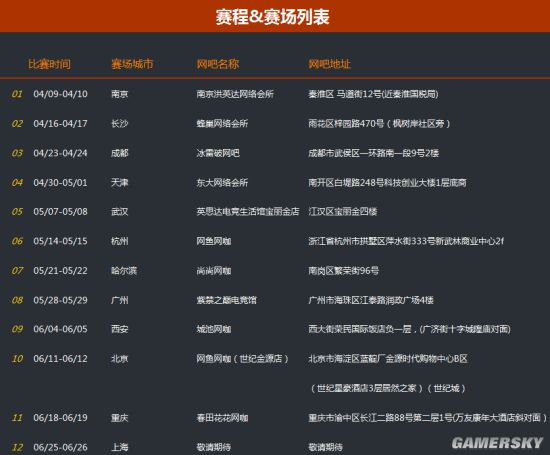This screenshot has width=550, height=455.
Task: Click the address 广州市海珠区江泰路润政广场4楼
Action: 371,300
